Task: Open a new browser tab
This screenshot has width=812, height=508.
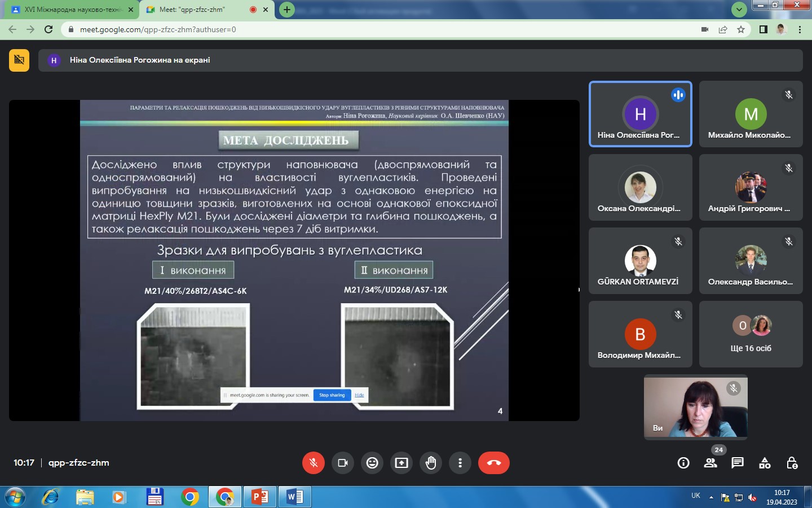Action: click(x=287, y=10)
